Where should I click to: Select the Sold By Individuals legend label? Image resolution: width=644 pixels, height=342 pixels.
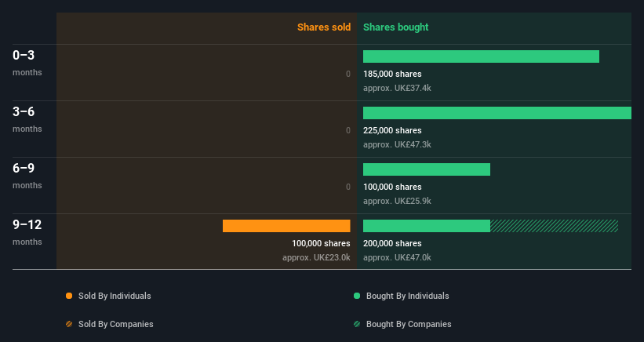click(115, 296)
